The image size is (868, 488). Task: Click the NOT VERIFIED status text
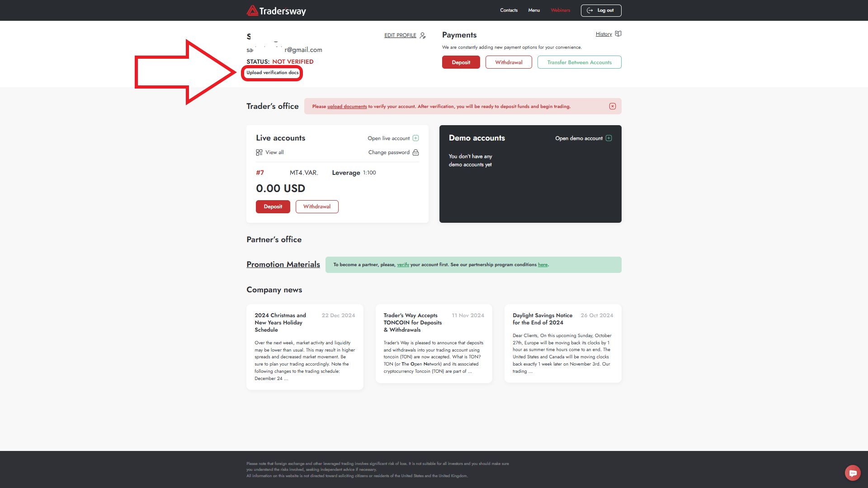(292, 62)
